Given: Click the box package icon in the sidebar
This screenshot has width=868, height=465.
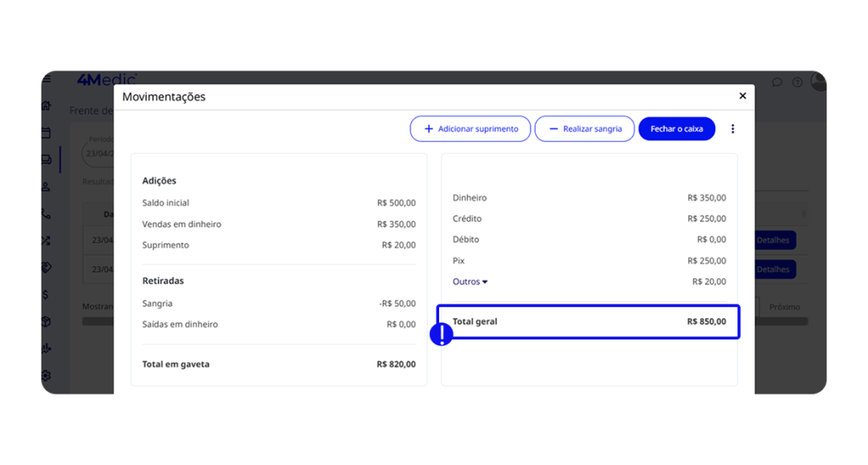Looking at the screenshot, I should coord(46,322).
